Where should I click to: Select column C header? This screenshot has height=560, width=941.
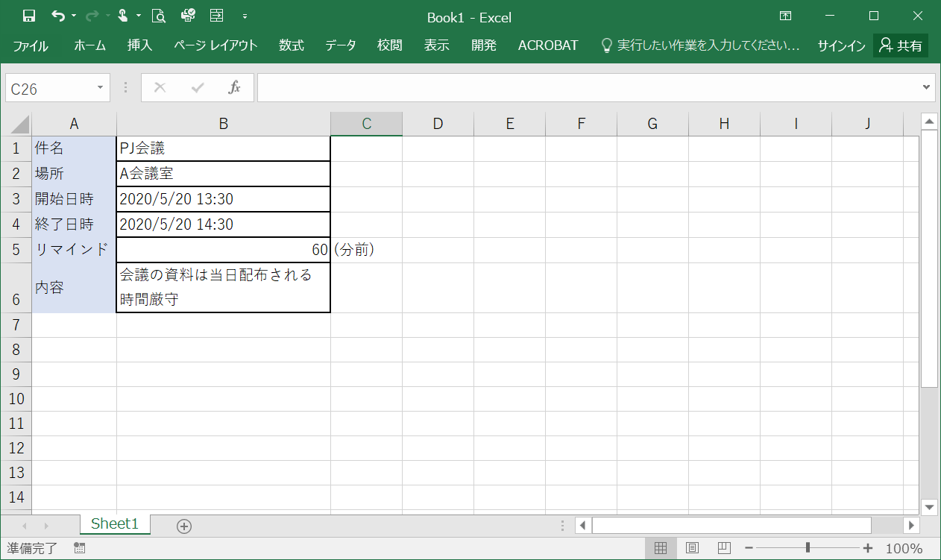pos(366,124)
